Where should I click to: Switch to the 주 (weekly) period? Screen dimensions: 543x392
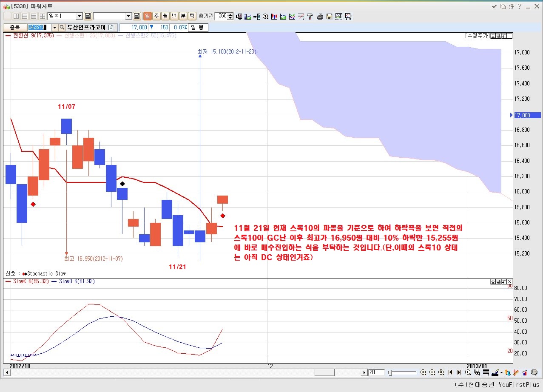coord(156,16)
